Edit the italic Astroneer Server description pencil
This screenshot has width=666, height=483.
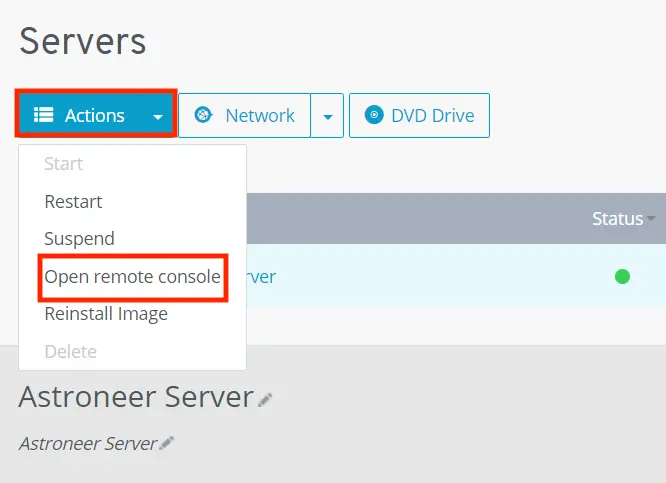[166, 443]
